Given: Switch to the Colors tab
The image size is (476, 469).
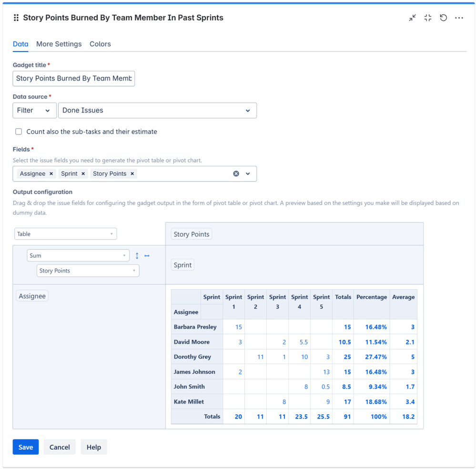Looking at the screenshot, I should coord(100,44).
